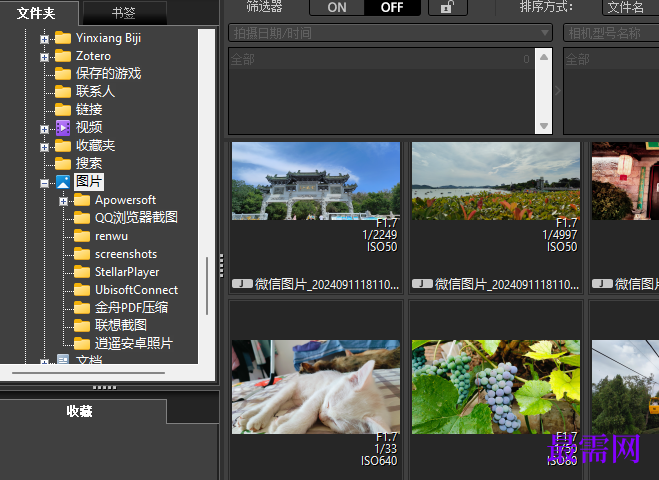The image size is (659, 480).
Task: Select the lakeside flowers photo thumbnail
Action: tap(496, 181)
